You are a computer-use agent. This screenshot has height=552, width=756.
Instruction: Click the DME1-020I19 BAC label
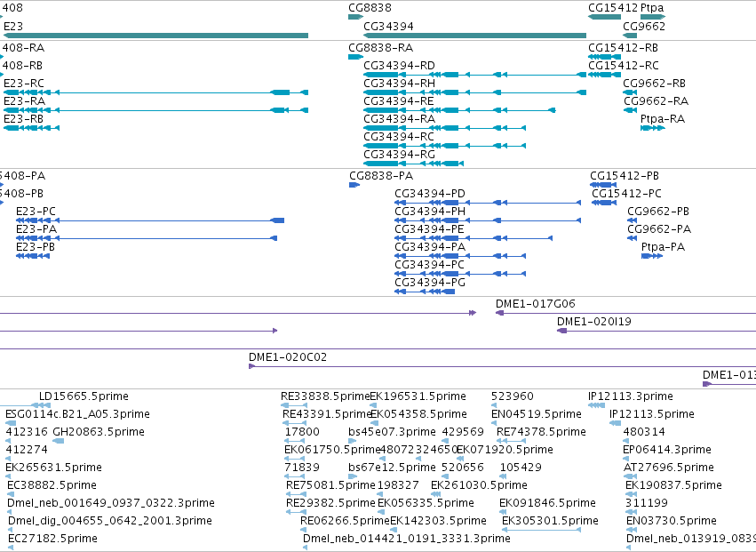594,322
